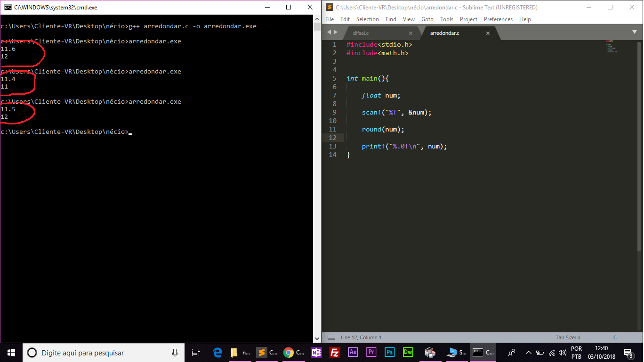Switch to the cmd taskbar button
Image resolution: width=644 pixels, height=362 pixels.
pyautogui.click(x=483, y=353)
